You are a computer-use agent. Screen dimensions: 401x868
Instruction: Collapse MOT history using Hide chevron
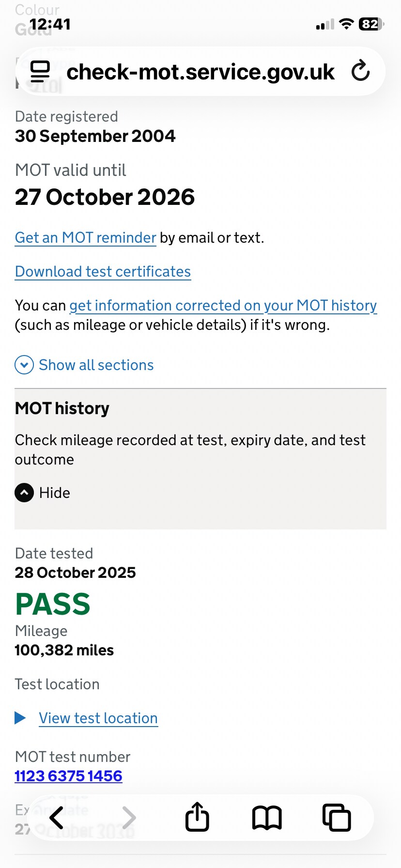[24, 493]
